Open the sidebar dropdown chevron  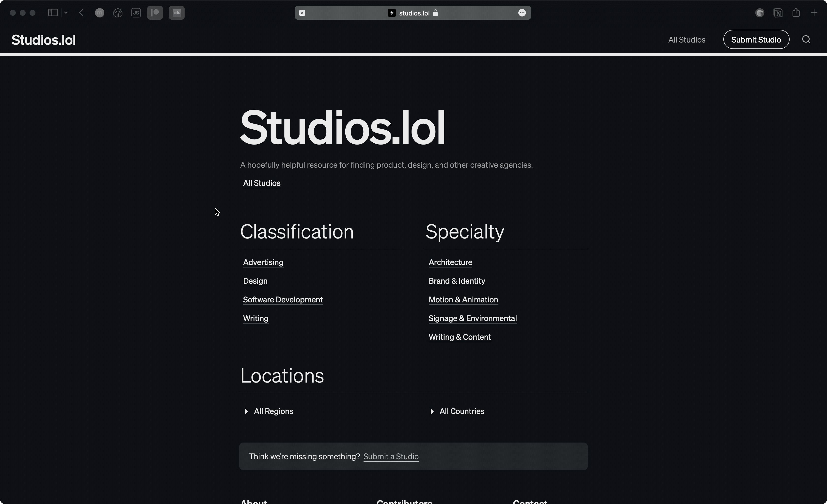click(66, 13)
